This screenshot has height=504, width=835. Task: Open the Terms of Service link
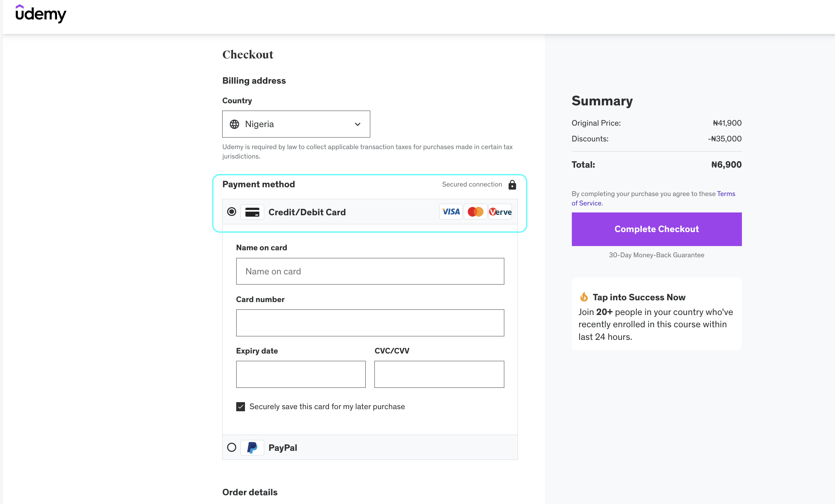tap(726, 194)
